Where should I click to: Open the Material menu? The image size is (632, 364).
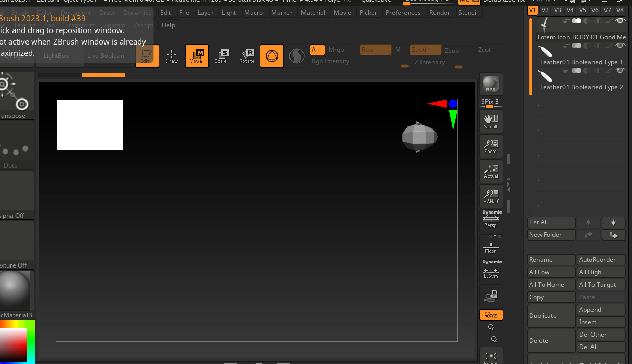tap(313, 12)
